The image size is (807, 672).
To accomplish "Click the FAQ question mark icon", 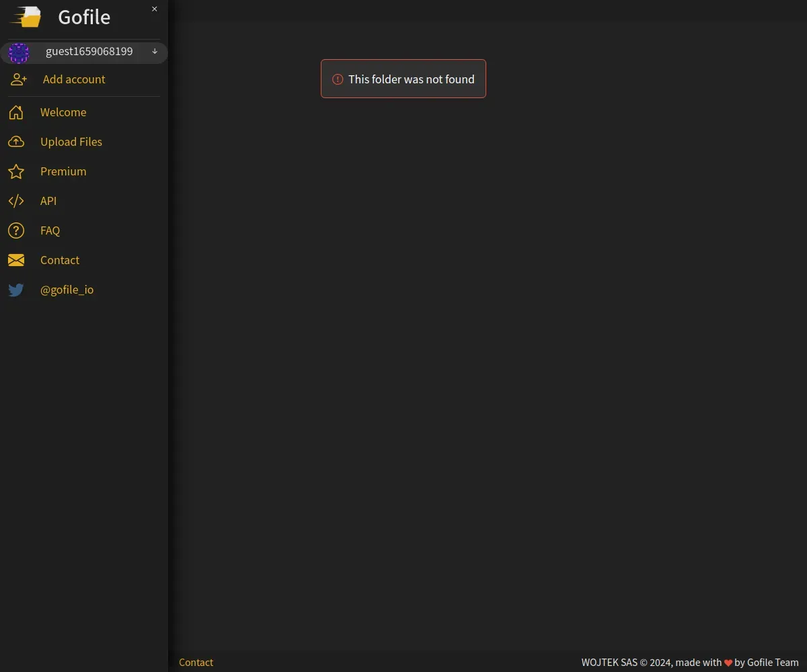I will click(x=16, y=230).
